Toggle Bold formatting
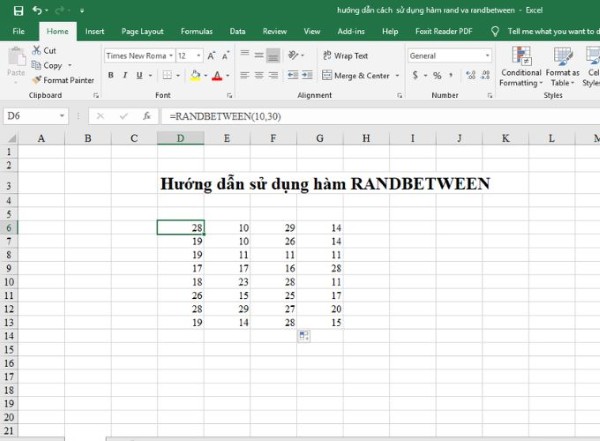Viewport: 600px width, 441px height. [110, 75]
